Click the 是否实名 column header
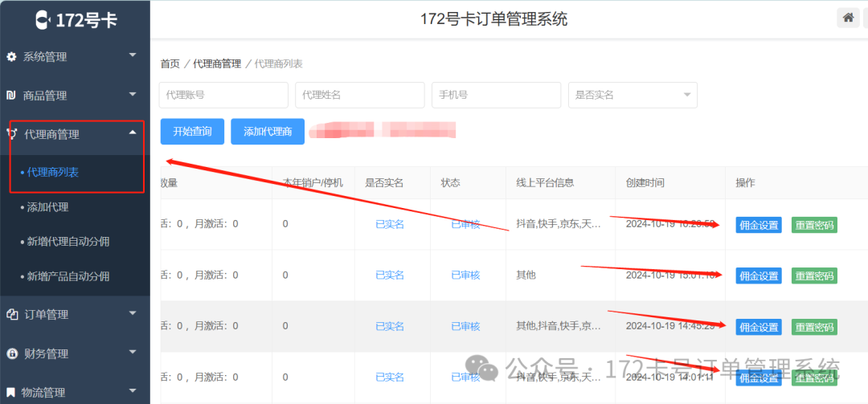This screenshot has height=404, width=868. click(384, 182)
